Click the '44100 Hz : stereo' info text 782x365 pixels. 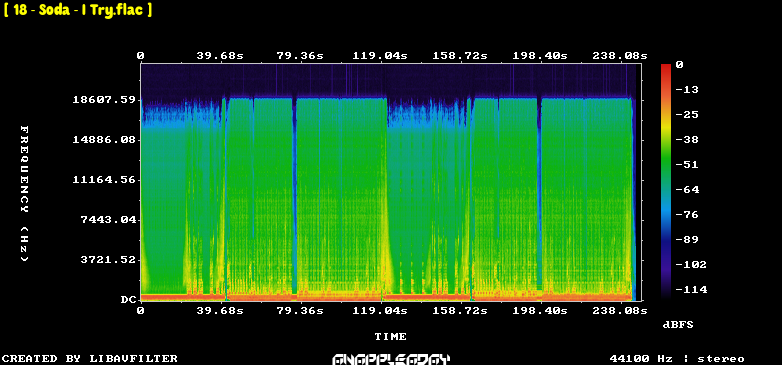click(677, 359)
